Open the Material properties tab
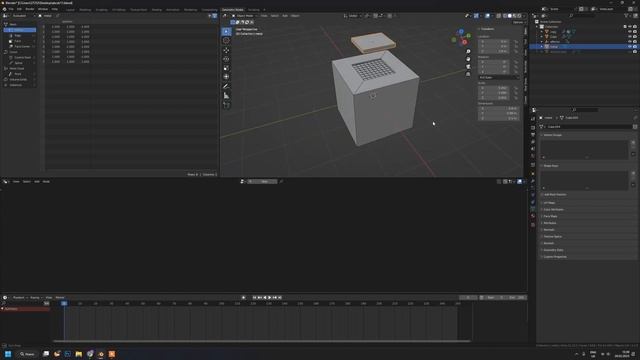This screenshot has height=360, width=640. 533,216
